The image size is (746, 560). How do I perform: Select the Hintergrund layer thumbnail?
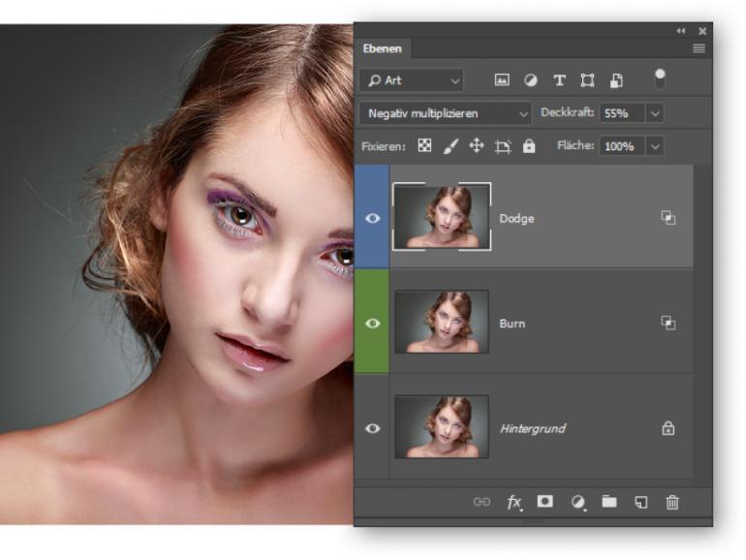[x=442, y=426]
